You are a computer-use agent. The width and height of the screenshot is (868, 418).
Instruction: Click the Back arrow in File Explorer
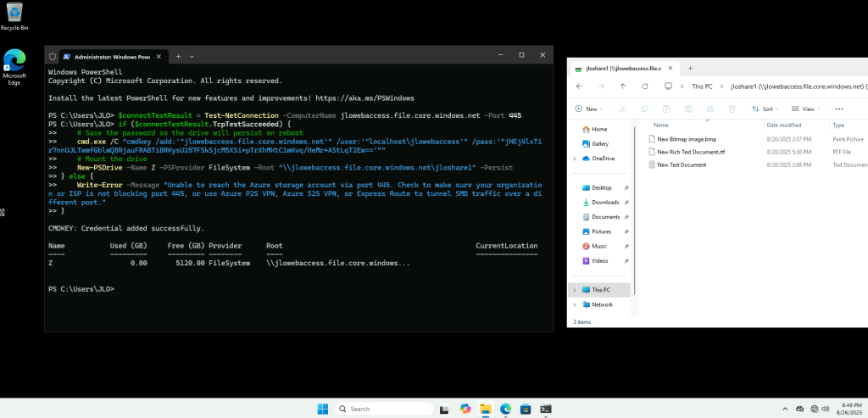(x=579, y=86)
